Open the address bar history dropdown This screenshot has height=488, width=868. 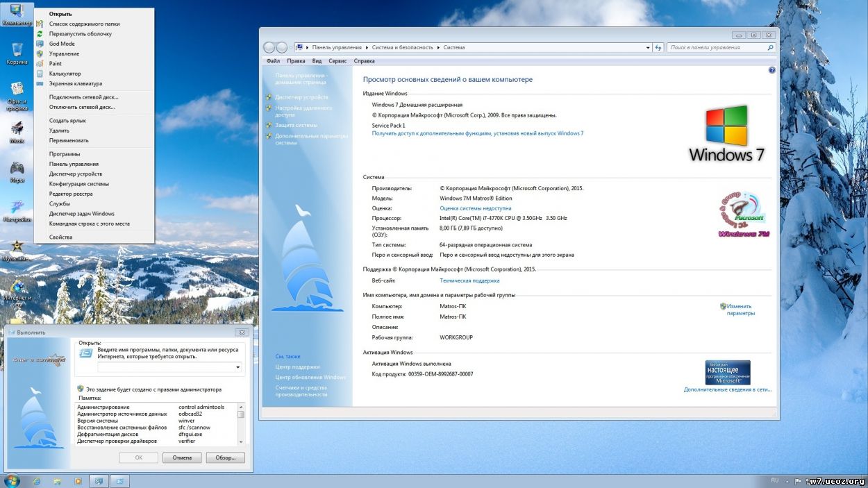click(x=646, y=47)
